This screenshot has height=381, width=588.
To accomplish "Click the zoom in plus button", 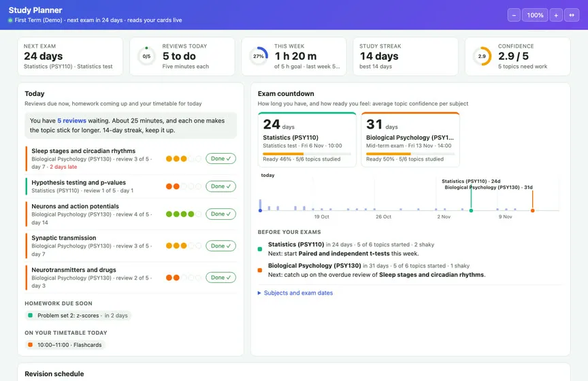I will pyautogui.click(x=556, y=15).
